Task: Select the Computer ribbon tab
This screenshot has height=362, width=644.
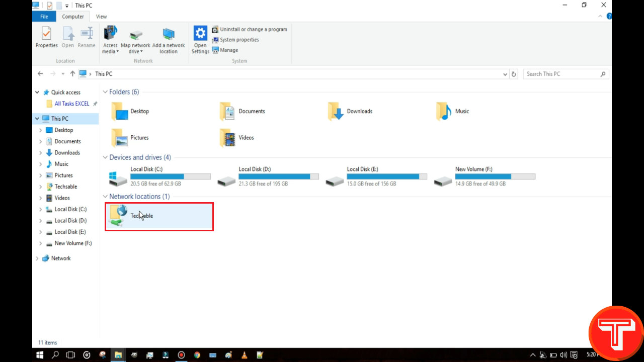Action: [73, 17]
